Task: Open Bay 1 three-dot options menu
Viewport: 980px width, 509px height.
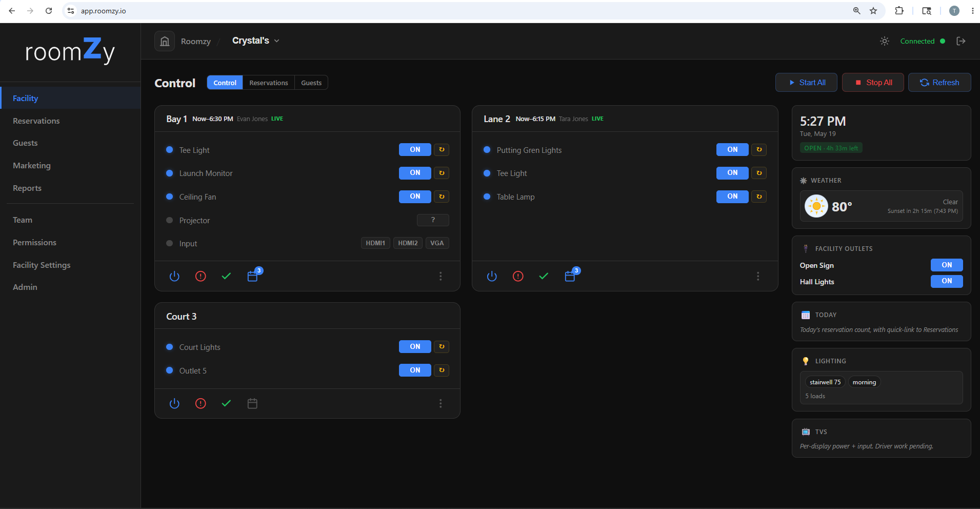Action: point(441,276)
